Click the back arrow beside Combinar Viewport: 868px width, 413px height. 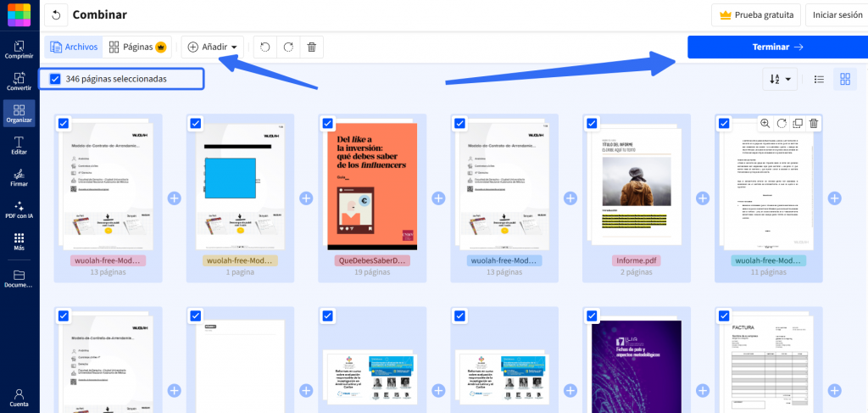(x=56, y=15)
